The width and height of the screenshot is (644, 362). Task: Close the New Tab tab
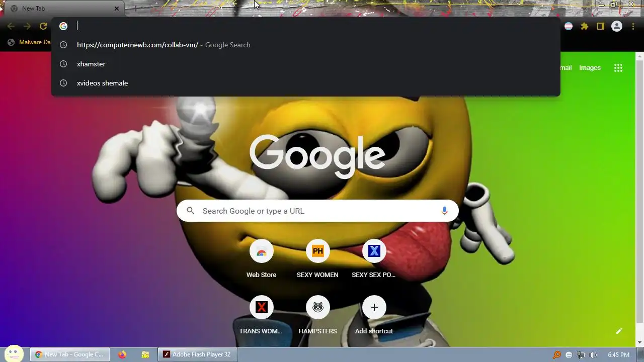coord(117,9)
